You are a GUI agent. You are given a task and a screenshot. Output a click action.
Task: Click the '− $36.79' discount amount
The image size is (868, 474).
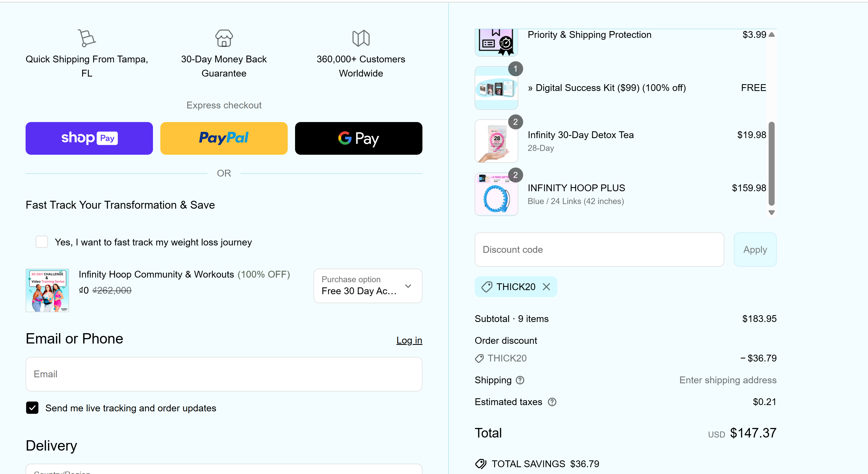(x=758, y=358)
